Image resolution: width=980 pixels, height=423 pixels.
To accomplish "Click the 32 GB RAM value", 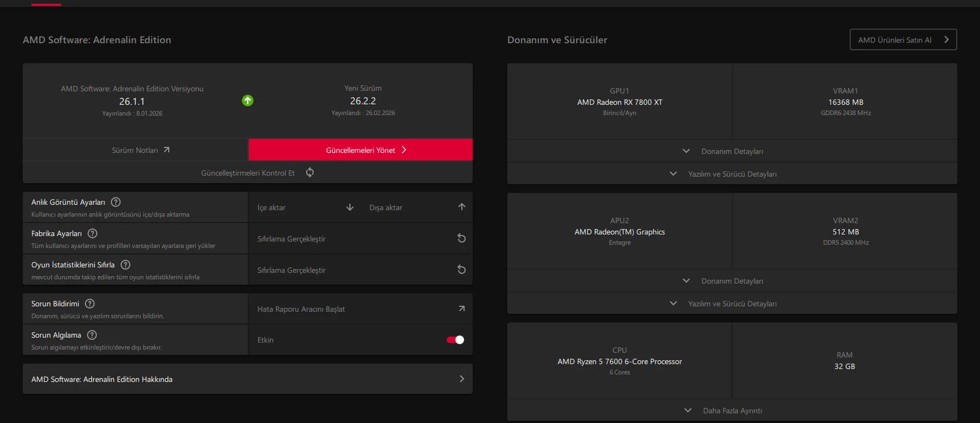I will tap(845, 366).
